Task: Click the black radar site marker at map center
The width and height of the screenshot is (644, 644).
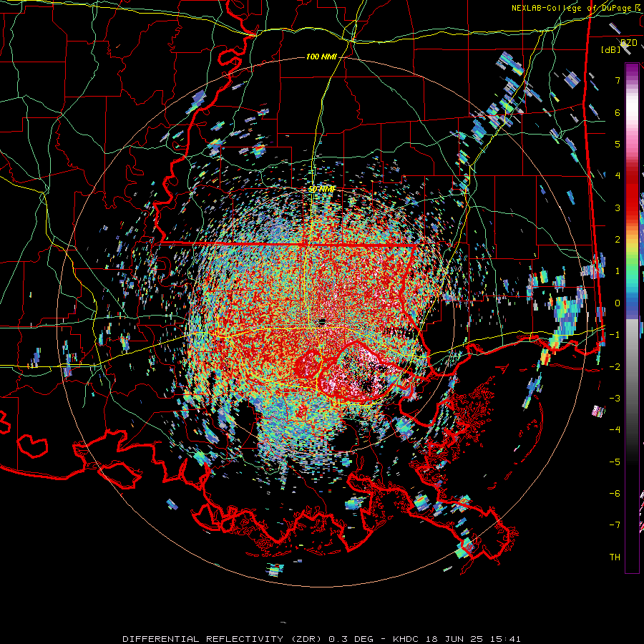Action: tap(322, 321)
